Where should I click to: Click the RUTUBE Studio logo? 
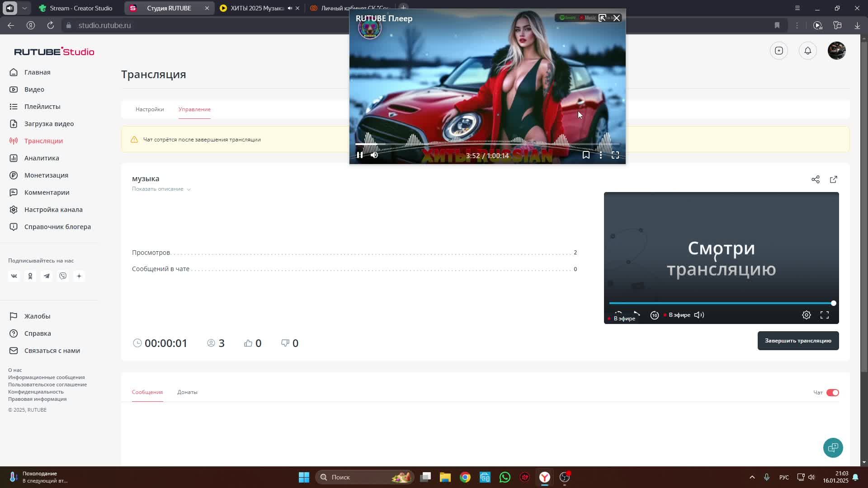[54, 52]
